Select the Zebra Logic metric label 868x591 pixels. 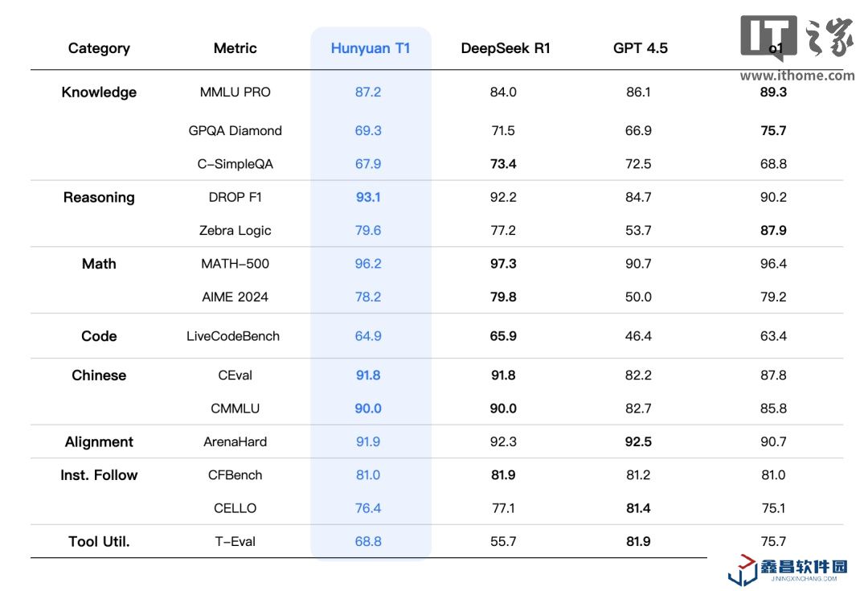235,231
